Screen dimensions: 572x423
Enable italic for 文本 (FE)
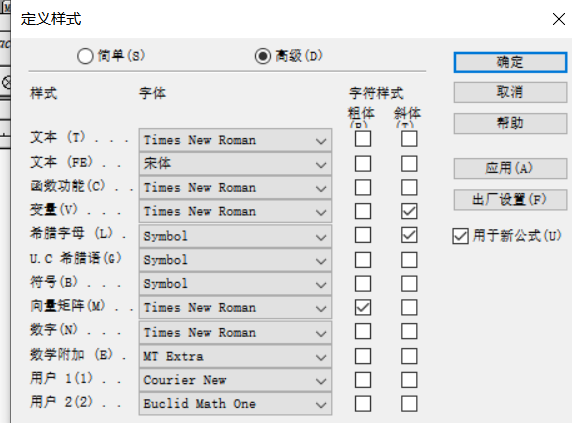[409, 164]
